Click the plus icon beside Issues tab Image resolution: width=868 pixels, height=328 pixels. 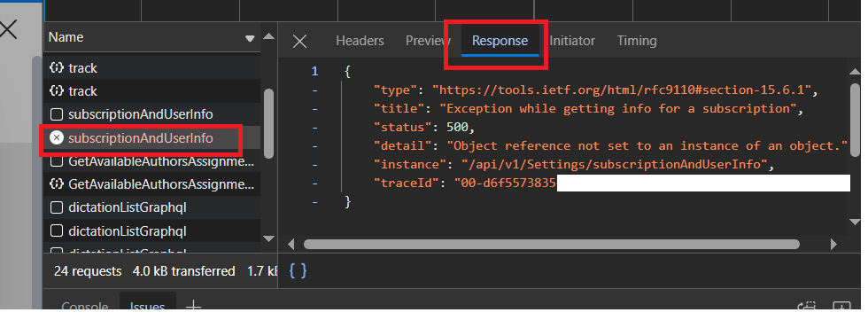click(x=193, y=305)
